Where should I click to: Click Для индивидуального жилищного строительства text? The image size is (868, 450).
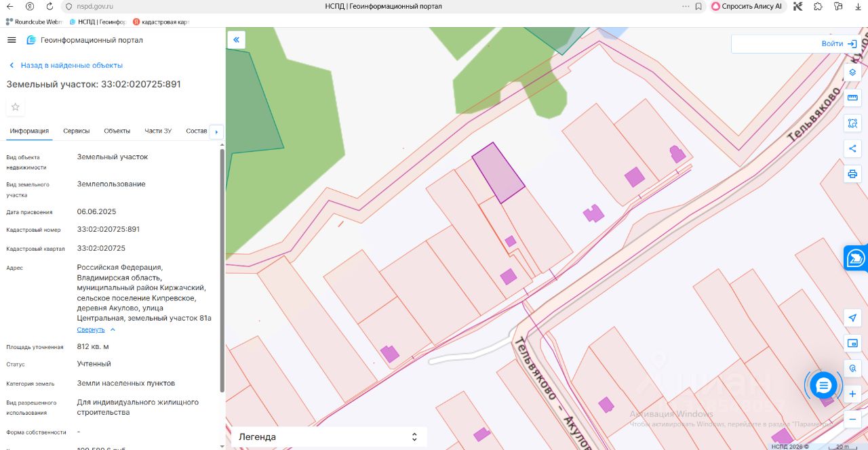(138, 407)
